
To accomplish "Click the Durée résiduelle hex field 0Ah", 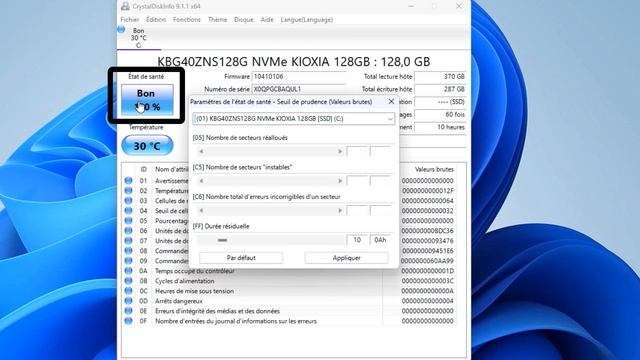I will (x=380, y=240).
